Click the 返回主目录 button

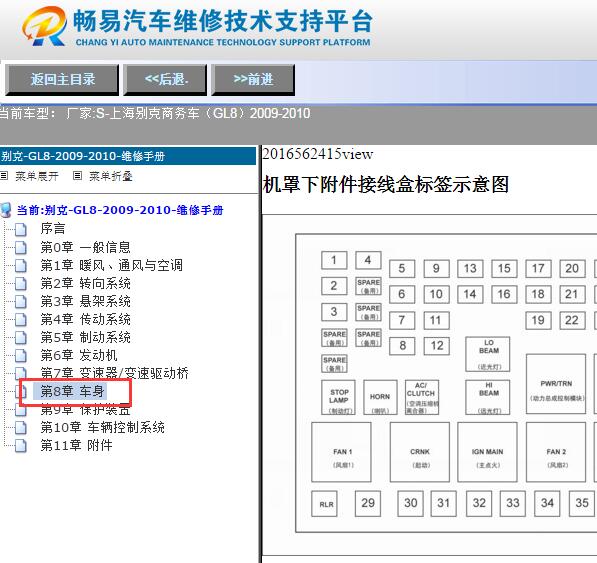click(62, 80)
